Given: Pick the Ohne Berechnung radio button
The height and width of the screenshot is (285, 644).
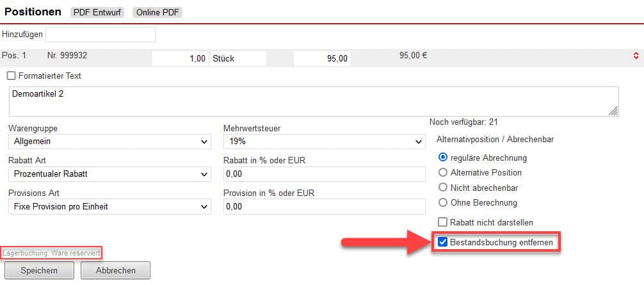Looking at the screenshot, I should pyautogui.click(x=442, y=202).
